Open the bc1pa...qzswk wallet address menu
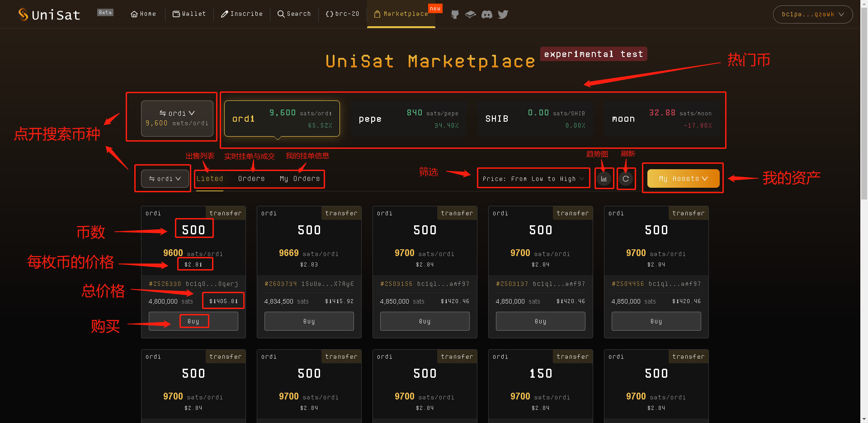Viewport: 868px width, 423px height. pos(812,14)
